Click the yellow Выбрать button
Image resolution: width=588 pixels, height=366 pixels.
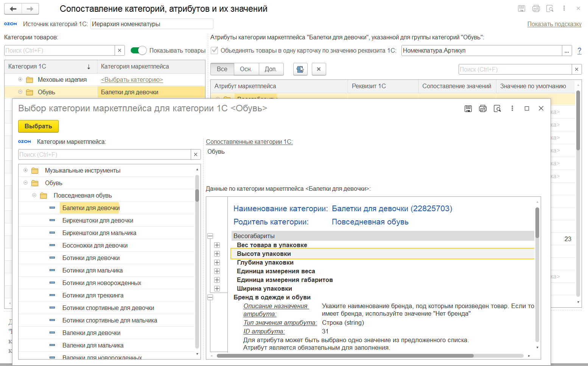coord(38,126)
